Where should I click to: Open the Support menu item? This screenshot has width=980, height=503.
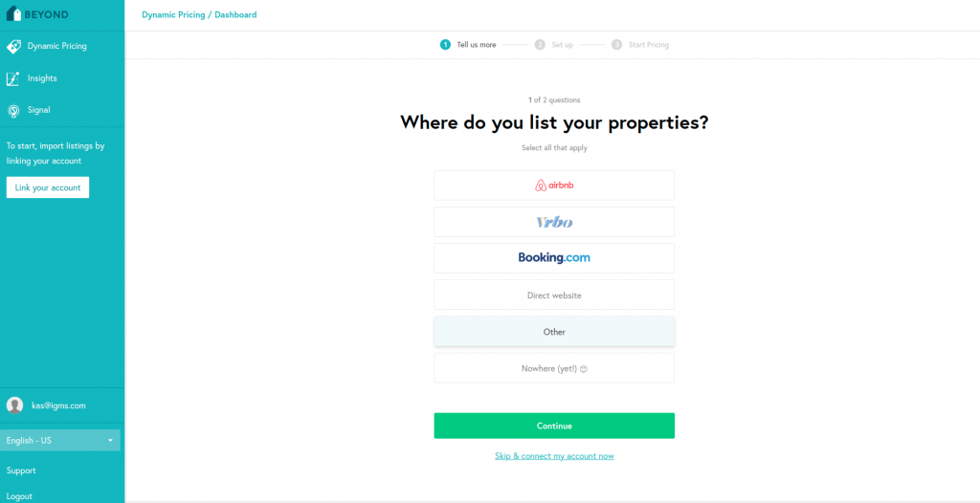[21, 470]
